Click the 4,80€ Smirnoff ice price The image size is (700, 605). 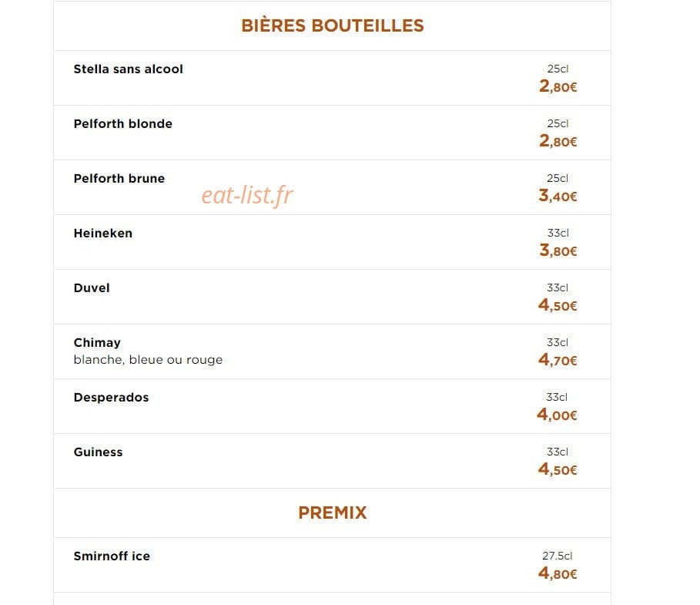[x=558, y=573]
